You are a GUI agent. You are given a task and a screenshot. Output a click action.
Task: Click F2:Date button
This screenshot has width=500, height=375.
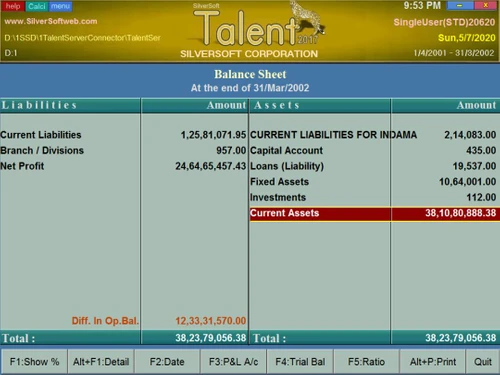click(167, 362)
